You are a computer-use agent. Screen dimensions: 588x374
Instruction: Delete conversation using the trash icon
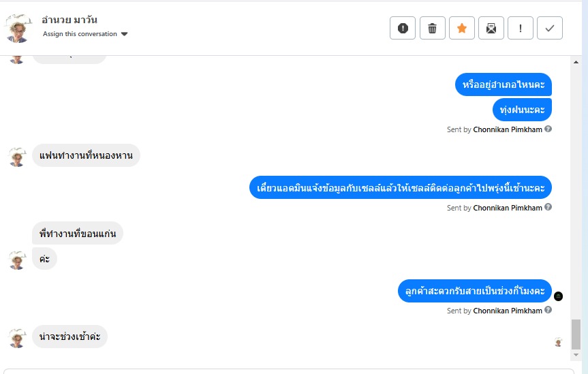pyautogui.click(x=432, y=28)
